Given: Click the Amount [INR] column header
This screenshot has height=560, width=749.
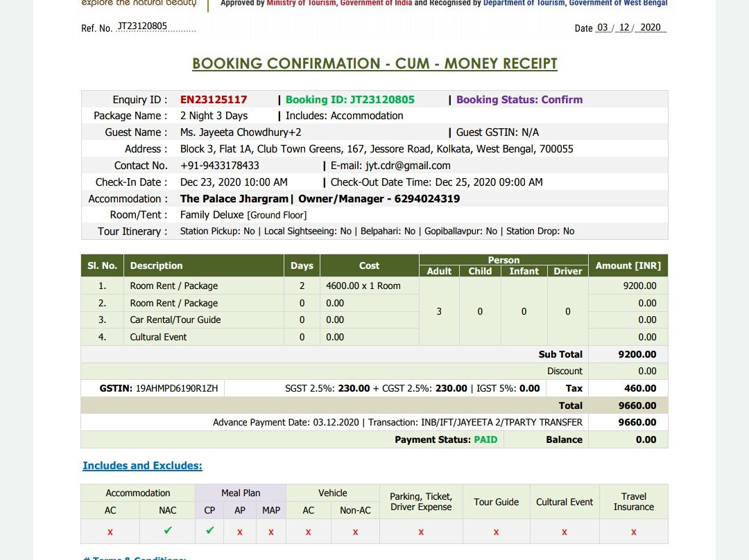Looking at the screenshot, I should click(628, 265).
